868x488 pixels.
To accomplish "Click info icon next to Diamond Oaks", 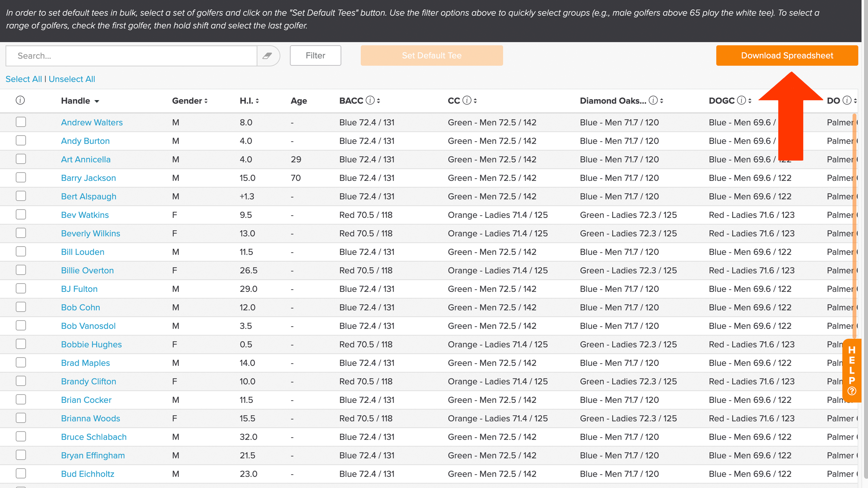I will tap(653, 100).
